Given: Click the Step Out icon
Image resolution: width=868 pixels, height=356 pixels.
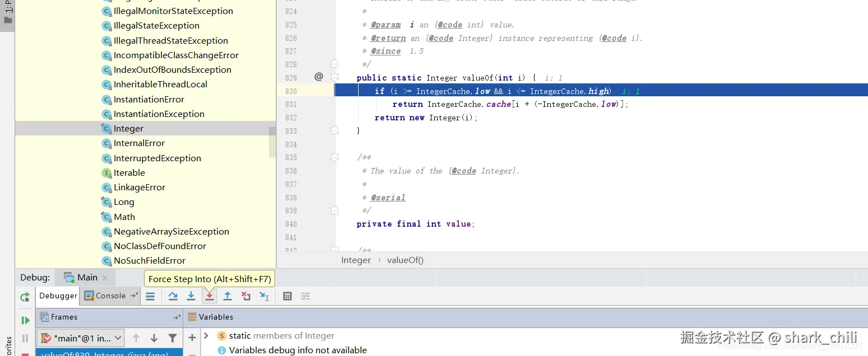Looking at the screenshot, I should tap(228, 296).
